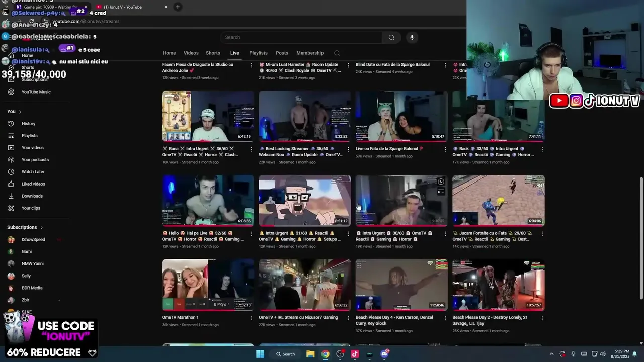
Task: Open volume control in system tray
Action: [x=603, y=354]
